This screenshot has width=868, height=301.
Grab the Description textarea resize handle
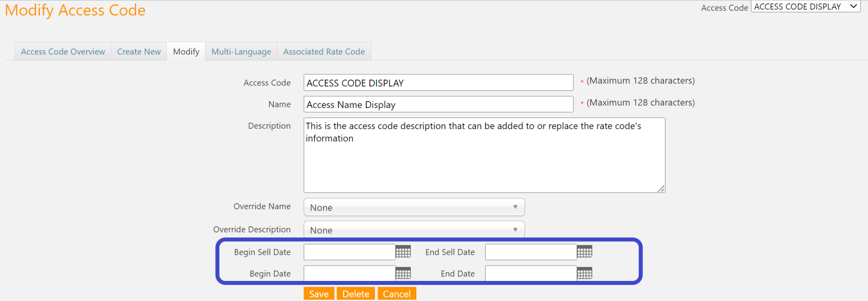coord(661,188)
